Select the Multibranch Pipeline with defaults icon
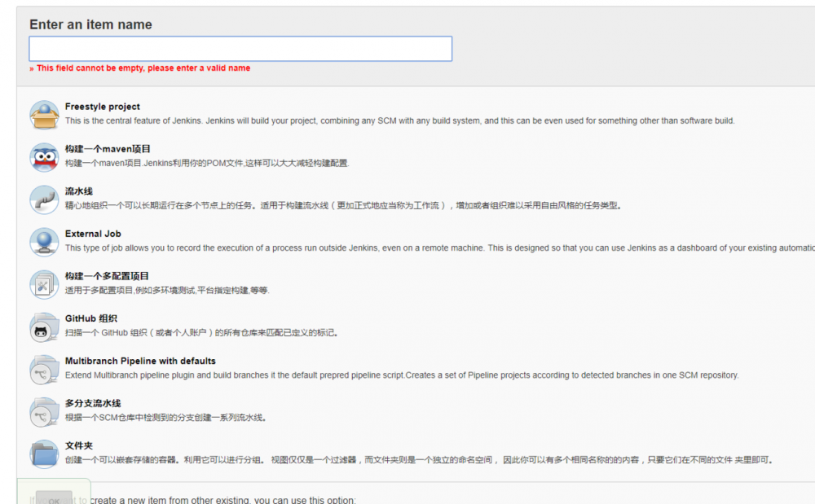 click(x=44, y=368)
